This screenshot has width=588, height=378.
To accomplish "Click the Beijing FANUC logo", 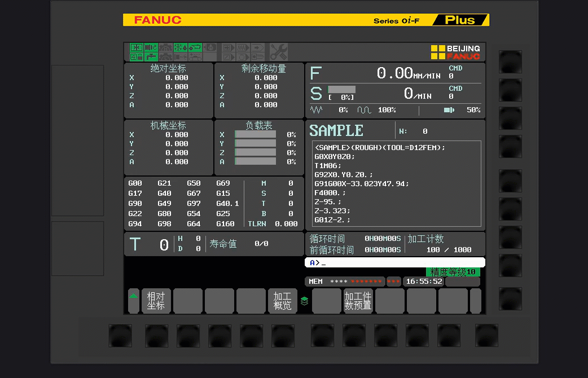I will click(455, 52).
